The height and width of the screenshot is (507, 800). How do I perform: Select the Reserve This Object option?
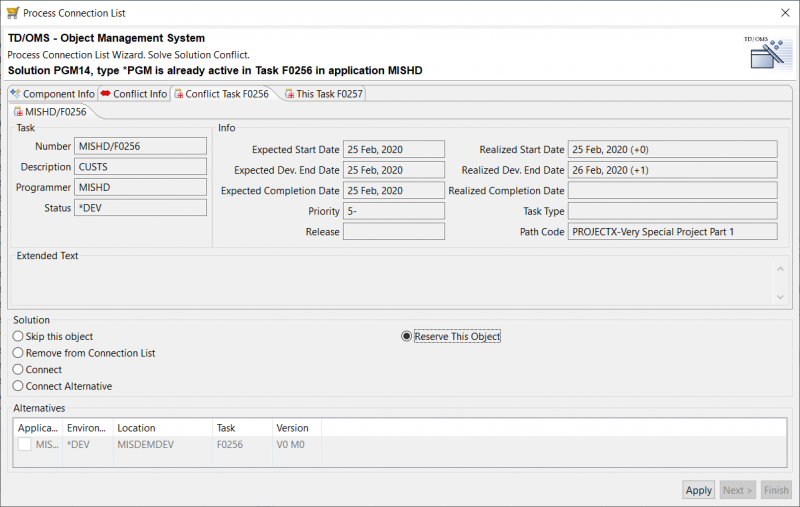pos(406,337)
